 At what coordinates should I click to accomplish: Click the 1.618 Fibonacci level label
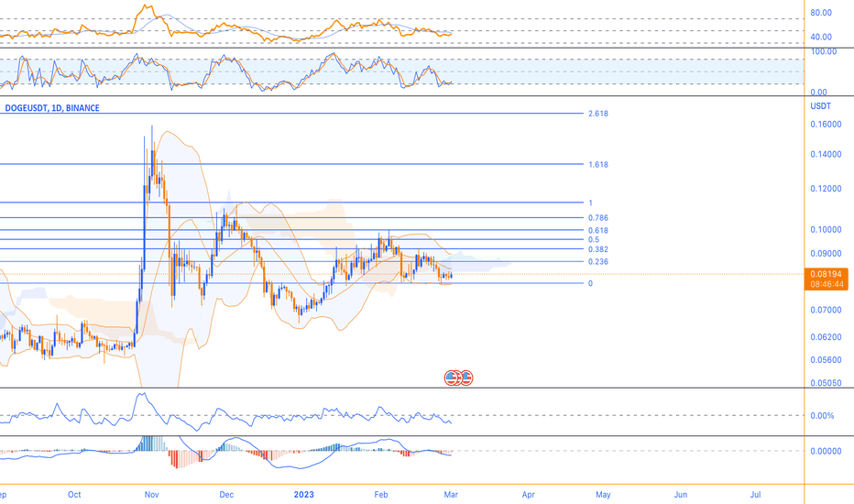coord(598,165)
